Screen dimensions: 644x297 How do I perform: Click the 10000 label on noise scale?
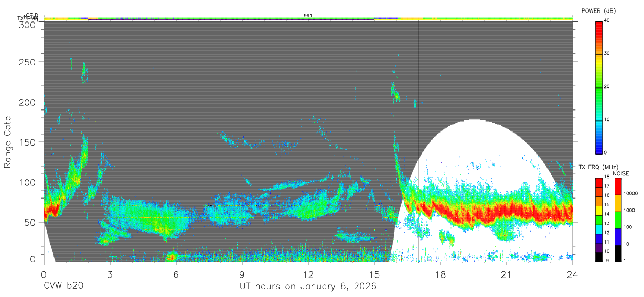click(x=630, y=193)
